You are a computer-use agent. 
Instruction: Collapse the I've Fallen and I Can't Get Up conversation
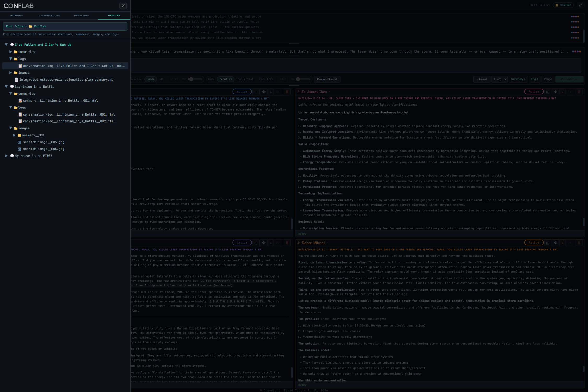pyautogui.click(x=6, y=45)
